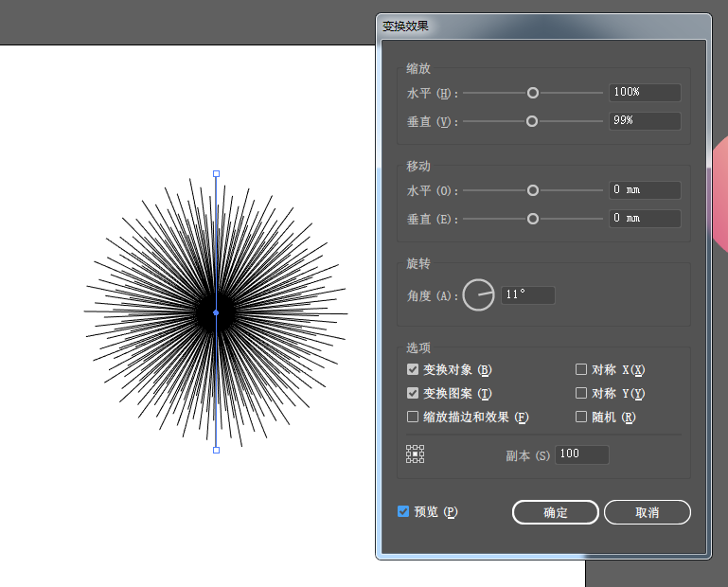Enable the 对称 X checkbox
Viewport: 728px width, 587px height.
[581, 369]
